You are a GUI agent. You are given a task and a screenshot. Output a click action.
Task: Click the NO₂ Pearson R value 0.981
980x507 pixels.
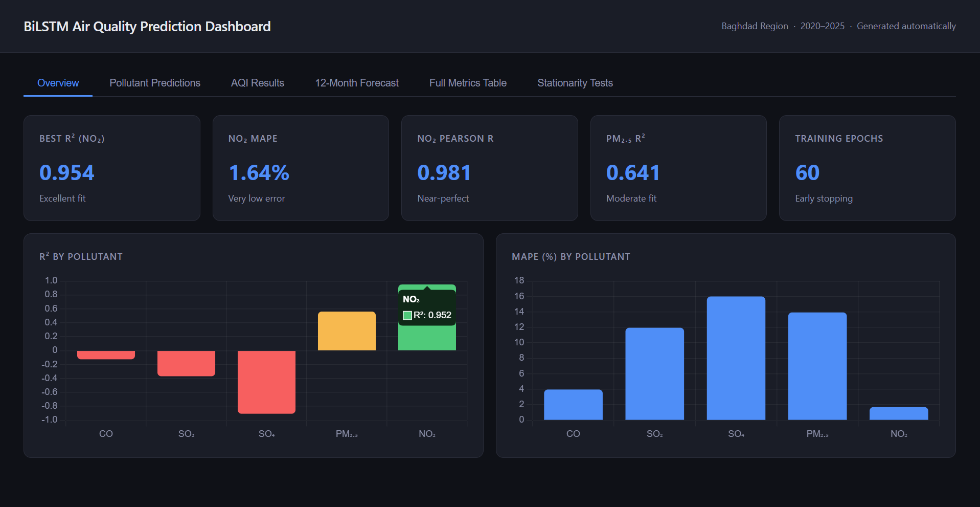click(x=444, y=173)
